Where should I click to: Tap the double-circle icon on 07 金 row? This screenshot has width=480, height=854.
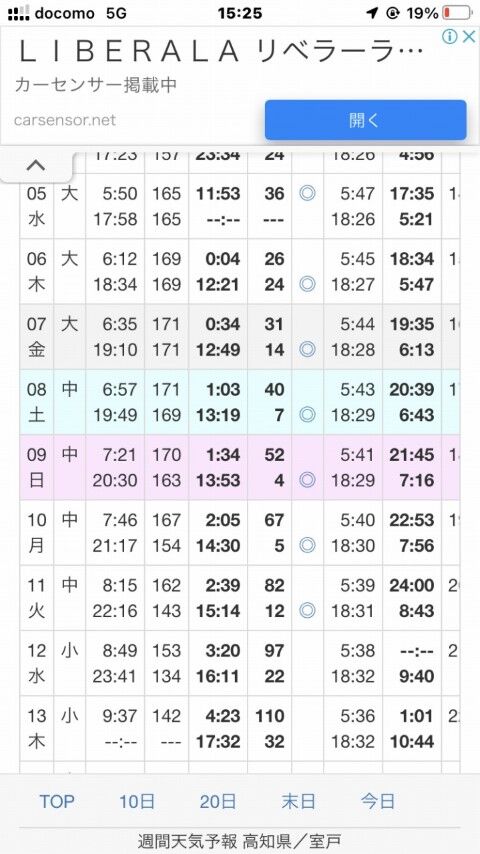click(x=307, y=349)
